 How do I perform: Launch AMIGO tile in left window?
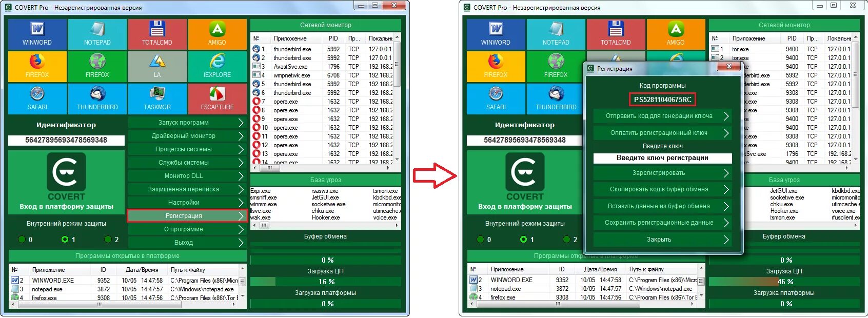217,34
